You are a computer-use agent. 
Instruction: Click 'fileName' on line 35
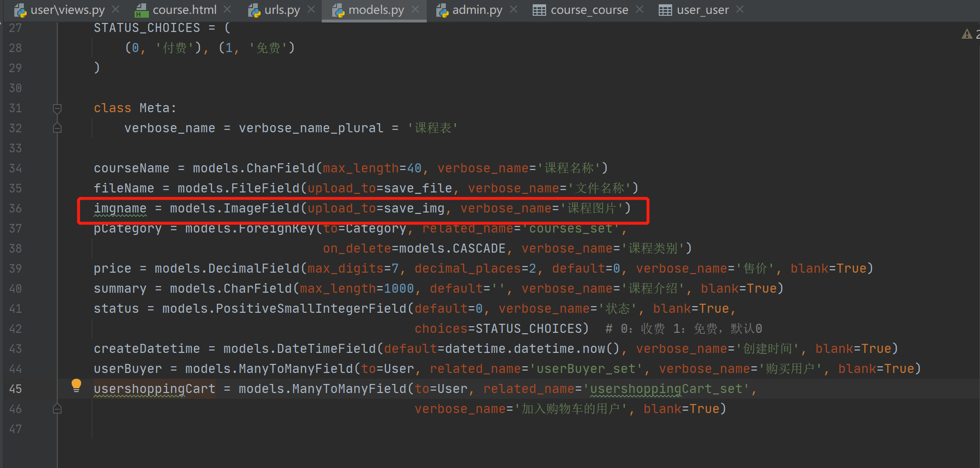click(124, 189)
